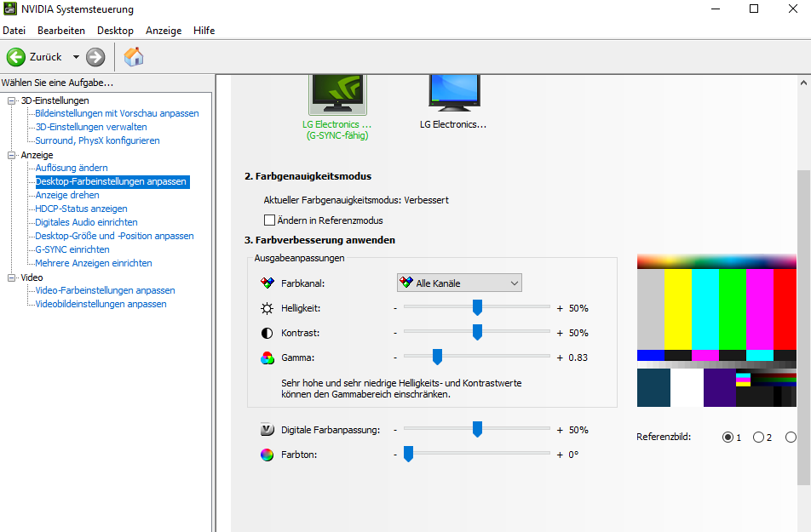Click the Helligkeit plus sign
Screen dimensions: 811x532
coord(560,309)
